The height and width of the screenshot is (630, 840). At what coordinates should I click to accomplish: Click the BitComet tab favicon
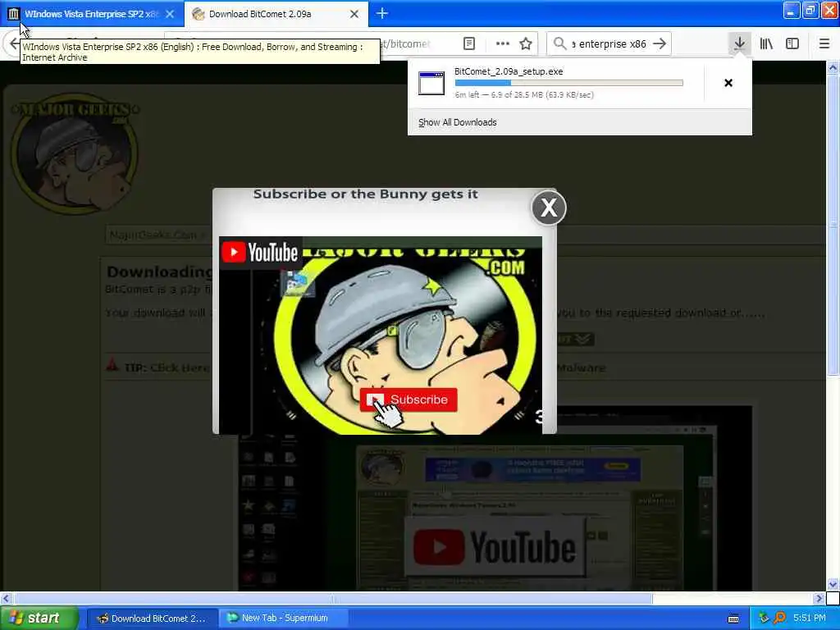click(x=199, y=14)
